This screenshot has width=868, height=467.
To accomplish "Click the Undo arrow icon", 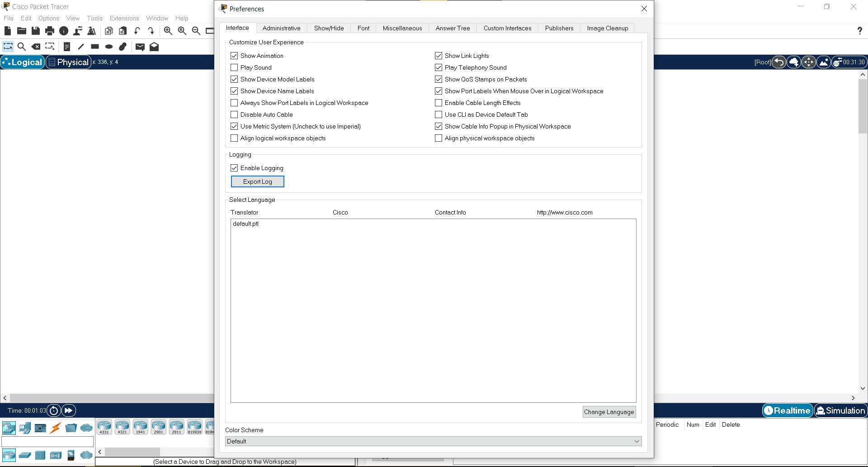I will (137, 31).
